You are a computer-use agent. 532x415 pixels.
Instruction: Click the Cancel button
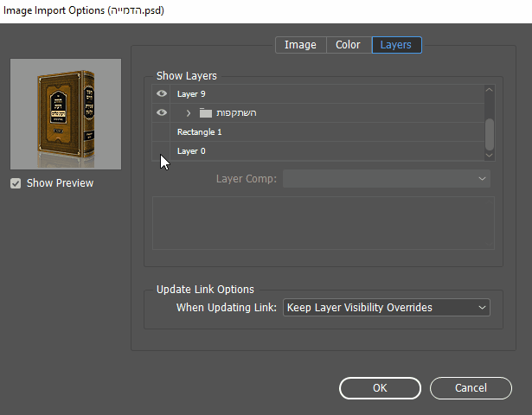tap(471, 388)
